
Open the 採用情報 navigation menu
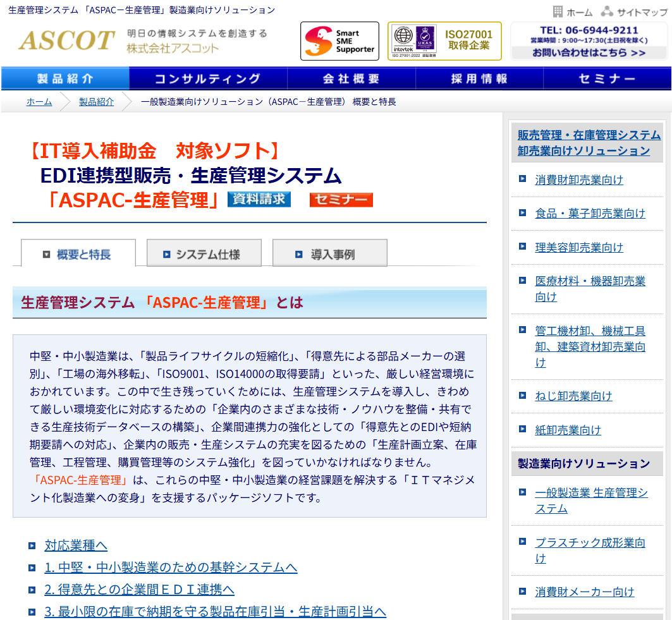479,78
